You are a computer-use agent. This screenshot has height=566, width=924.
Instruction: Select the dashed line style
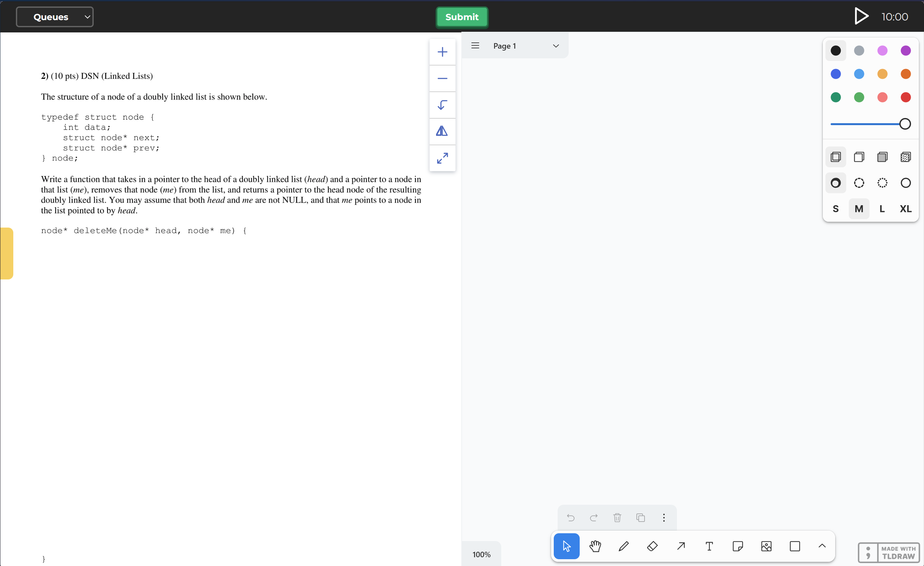(x=859, y=183)
